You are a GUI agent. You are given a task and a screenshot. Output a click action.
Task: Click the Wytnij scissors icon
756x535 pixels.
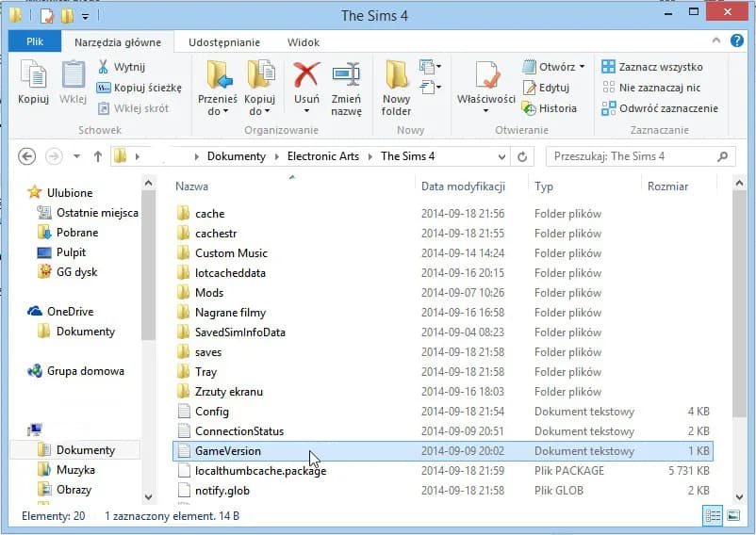click(x=104, y=68)
